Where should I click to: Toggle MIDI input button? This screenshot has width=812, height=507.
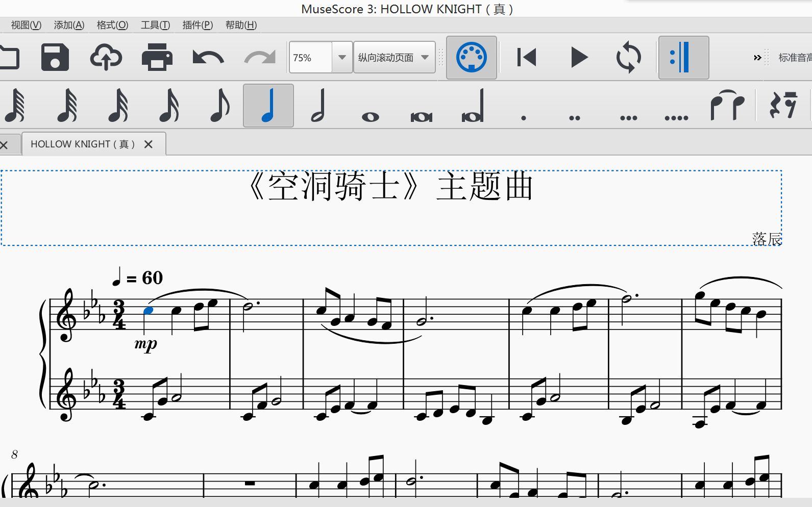tap(472, 57)
